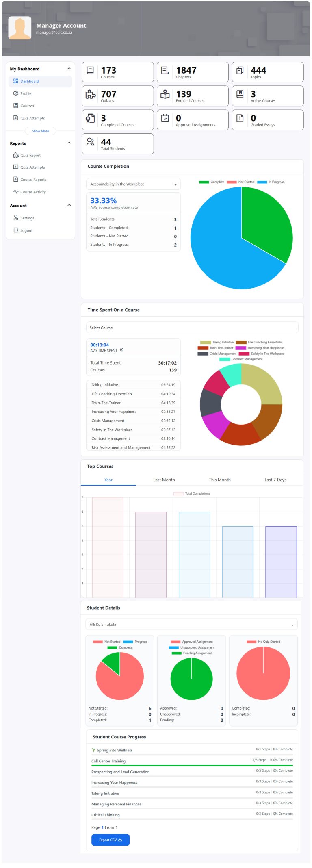Click the Course Activity pulse icon
The height and width of the screenshot is (868, 312).
point(16,192)
